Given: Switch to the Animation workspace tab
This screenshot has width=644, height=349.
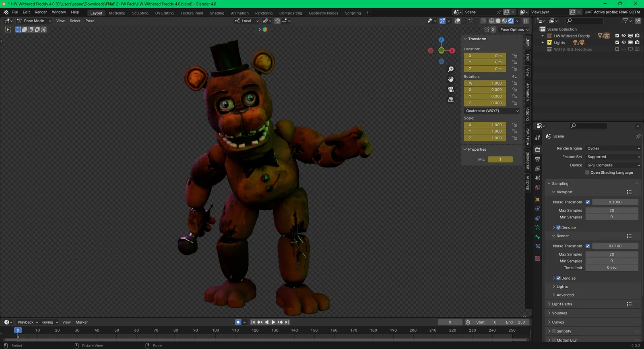Looking at the screenshot, I should pyautogui.click(x=240, y=13).
